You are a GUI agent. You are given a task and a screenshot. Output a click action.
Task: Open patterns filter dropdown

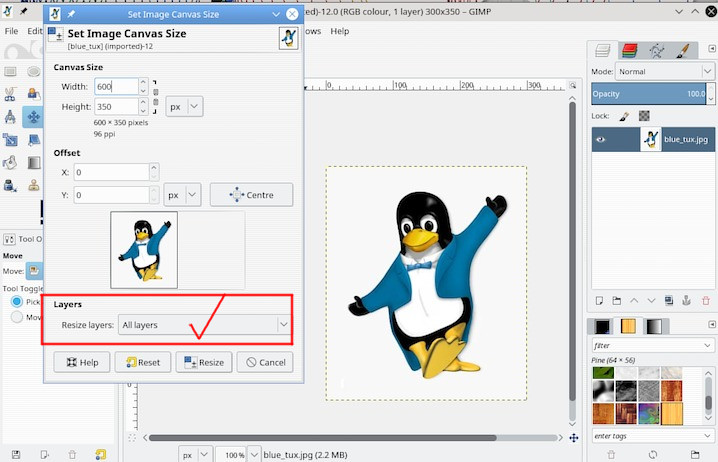[x=653, y=346]
